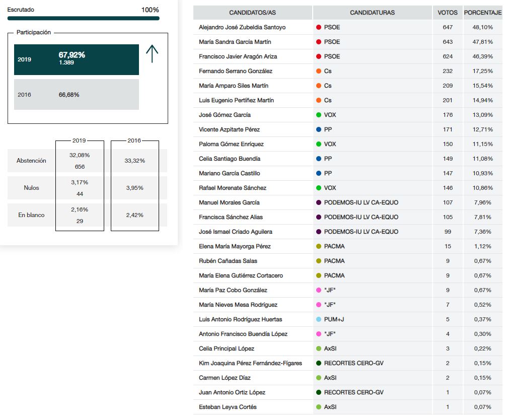Select the 2016 participation bar showing 66,68%
Viewport: 505px width, 420px height.
click(76, 95)
